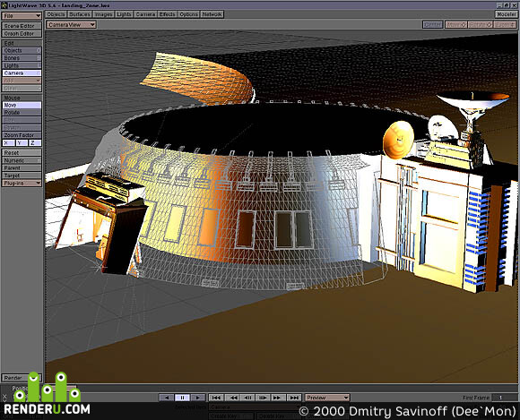
Task: Step back one frame in timeline
Action: pos(247,398)
